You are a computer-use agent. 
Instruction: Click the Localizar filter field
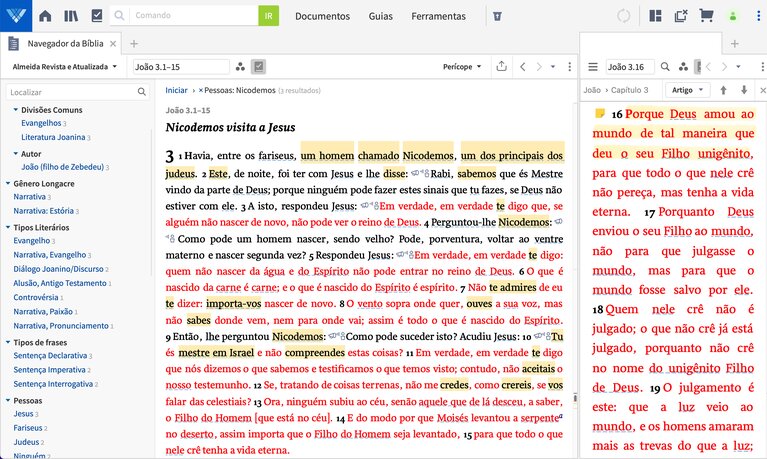(x=78, y=92)
